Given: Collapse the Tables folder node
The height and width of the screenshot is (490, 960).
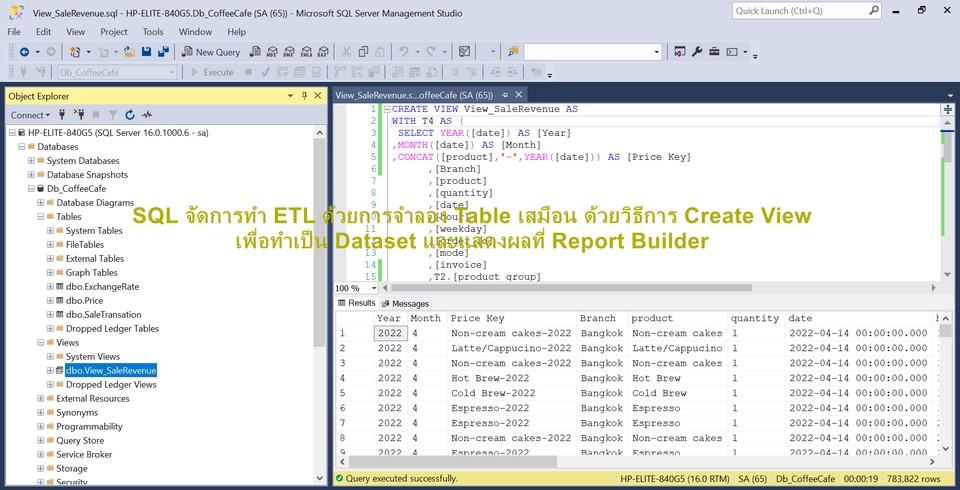Looking at the screenshot, I should tap(41, 216).
